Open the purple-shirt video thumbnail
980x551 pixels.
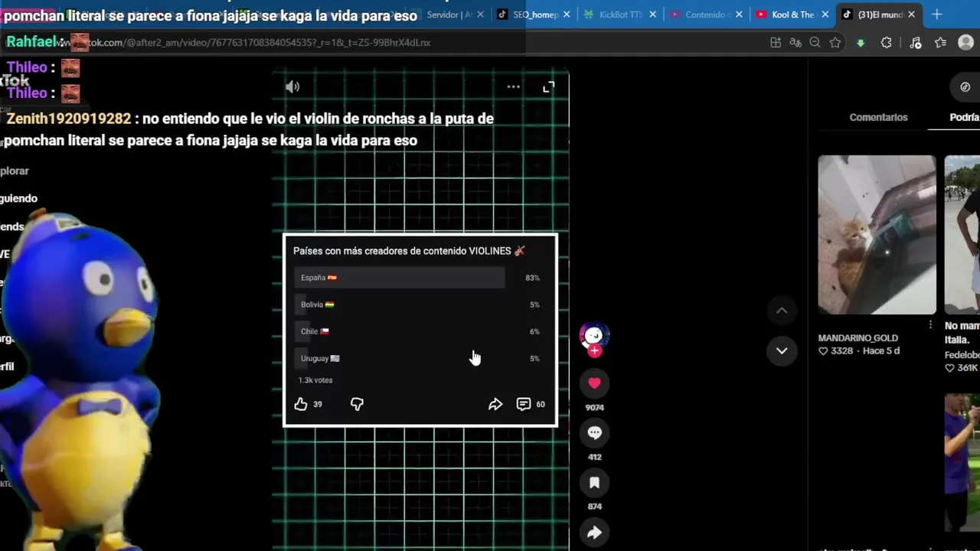[962, 462]
